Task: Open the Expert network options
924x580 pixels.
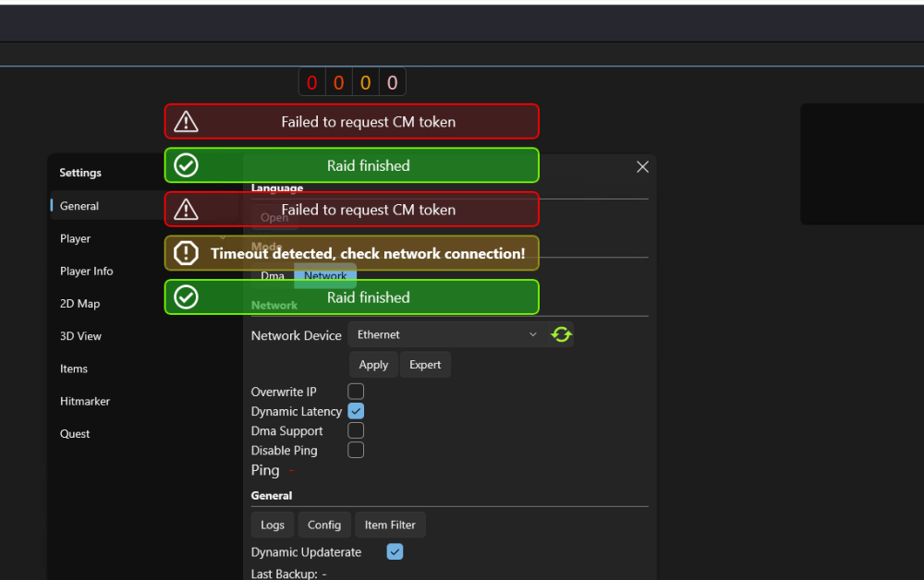Action: tap(425, 365)
